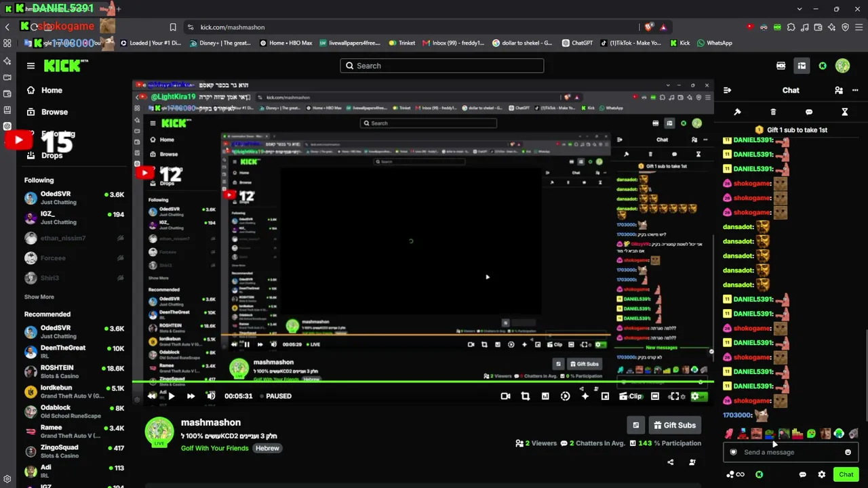Viewport: 868px width, 488px height.
Task: Open Ramee recommended channel
Action: click(75, 431)
